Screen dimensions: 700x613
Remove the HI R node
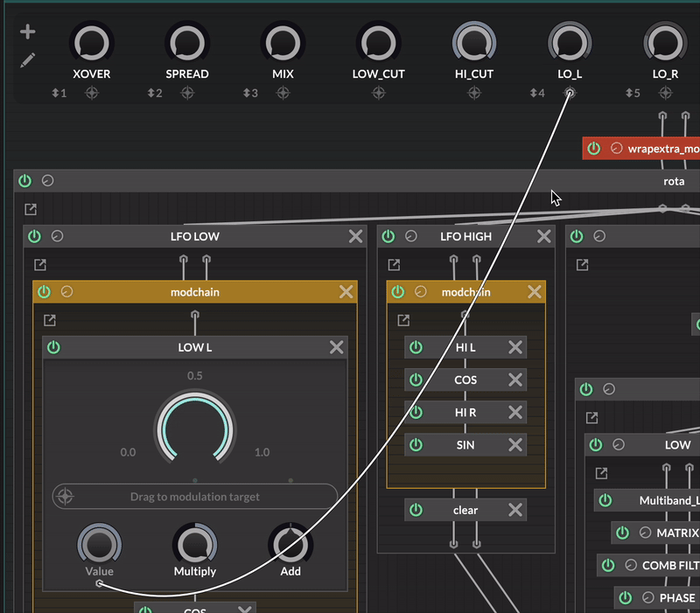click(515, 413)
